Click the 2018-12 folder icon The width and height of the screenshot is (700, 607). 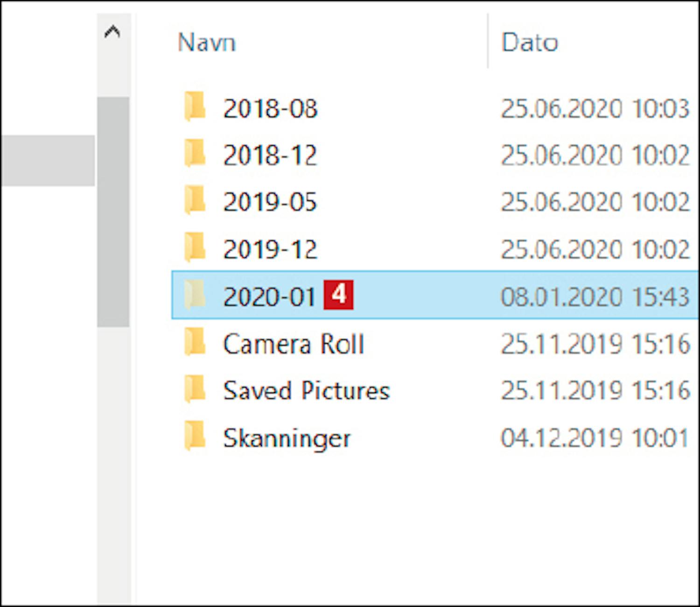(195, 154)
